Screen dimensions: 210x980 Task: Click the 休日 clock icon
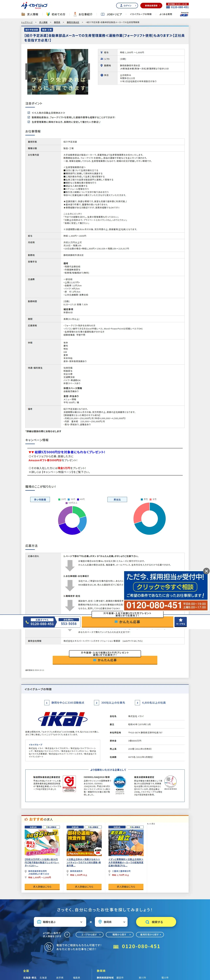pos(102,75)
